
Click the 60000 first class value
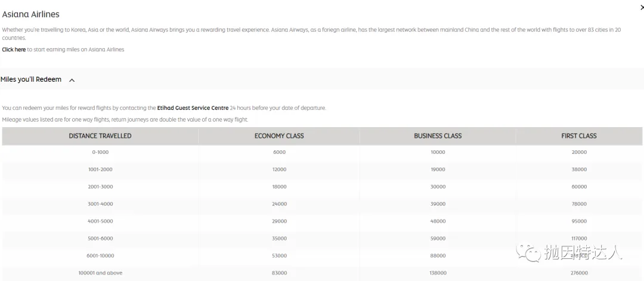pos(579,187)
